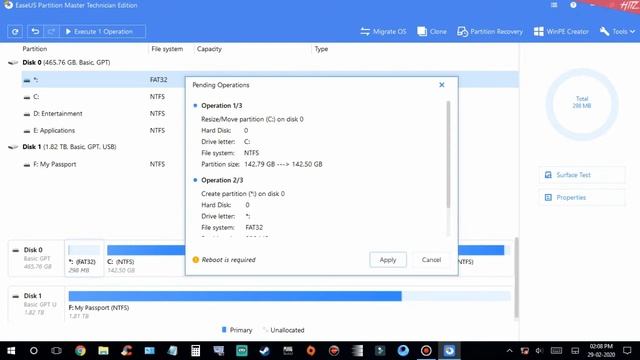
Task: Click the C: (NTFS) bar in disk map
Action: click(146, 250)
